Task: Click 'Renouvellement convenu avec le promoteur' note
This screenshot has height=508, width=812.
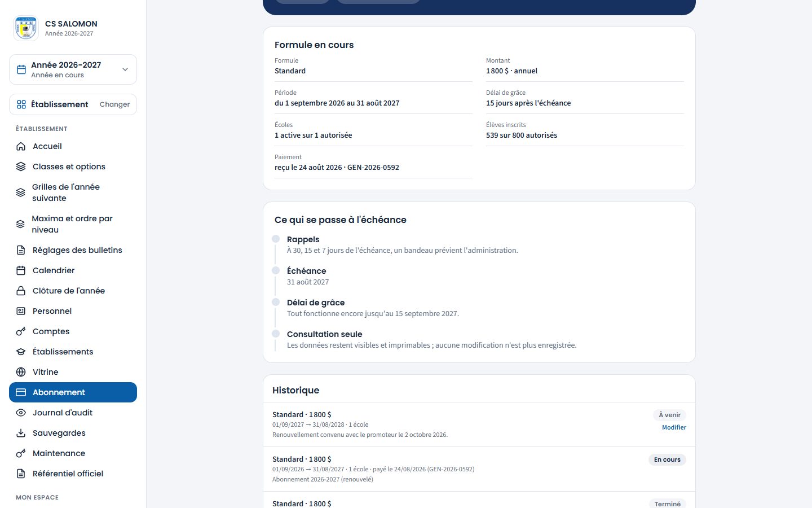Action: (360, 435)
